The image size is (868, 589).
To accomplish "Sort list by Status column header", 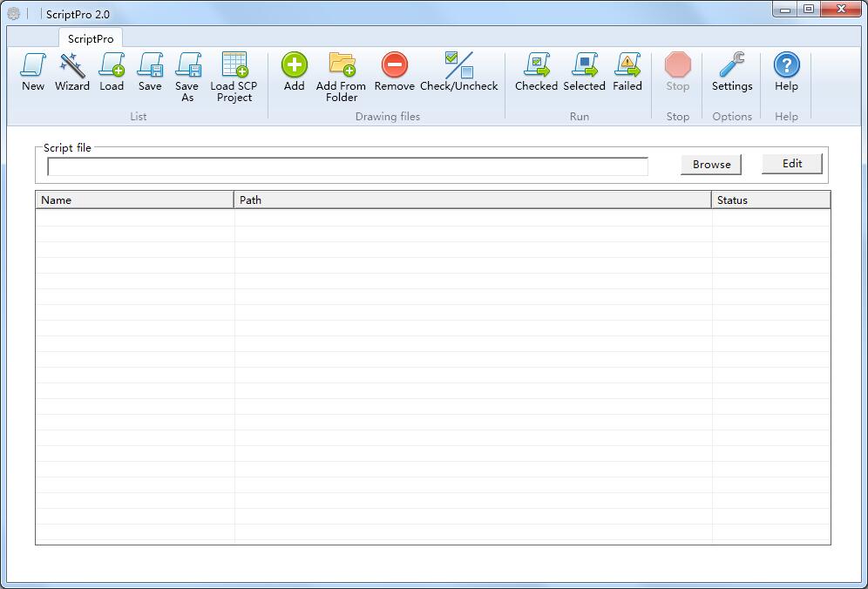I will tap(770, 200).
